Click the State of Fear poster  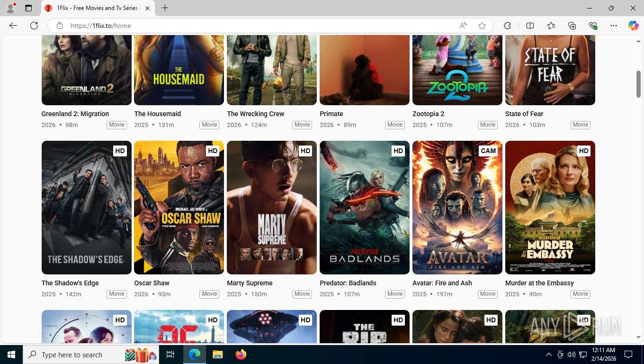550,70
